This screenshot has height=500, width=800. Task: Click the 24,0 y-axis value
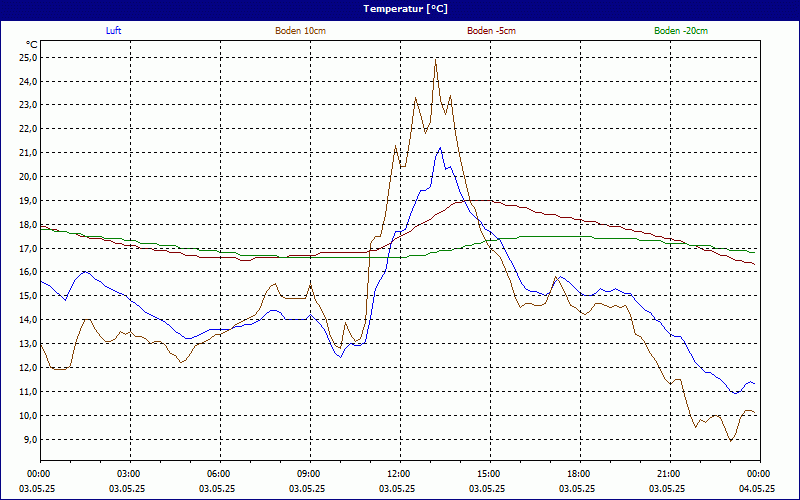click(x=29, y=82)
